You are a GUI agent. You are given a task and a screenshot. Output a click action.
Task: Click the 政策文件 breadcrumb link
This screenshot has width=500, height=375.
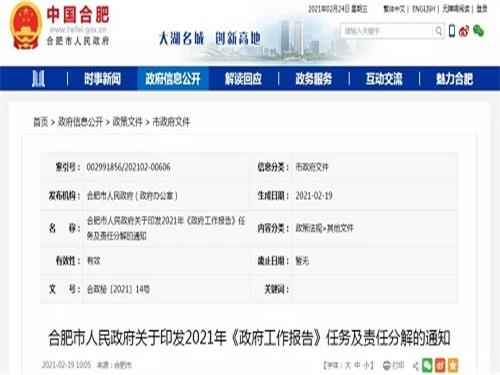pyautogui.click(x=127, y=122)
